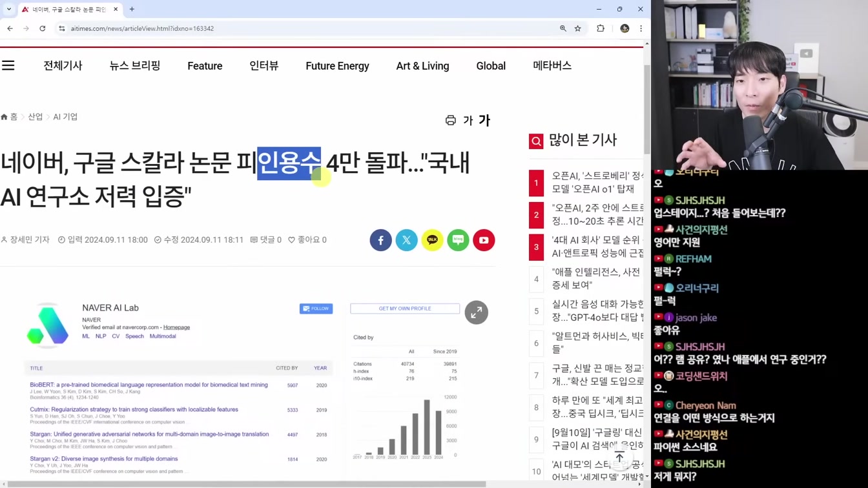This screenshot has width=868, height=488.
Task: Open the AI 기업 breadcrumb
Action: pyautogui.click(x=65, y=117)
